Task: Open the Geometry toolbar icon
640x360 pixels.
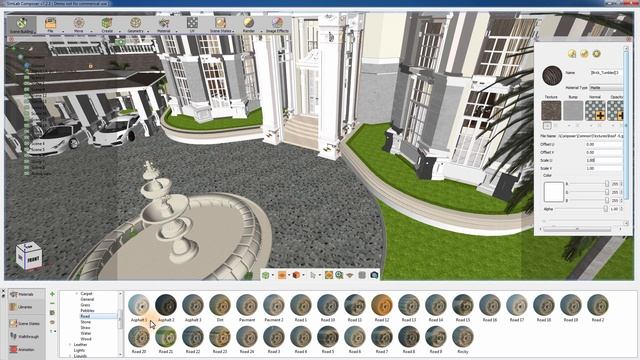Action: pyautogui.click(x=136, y=24)
